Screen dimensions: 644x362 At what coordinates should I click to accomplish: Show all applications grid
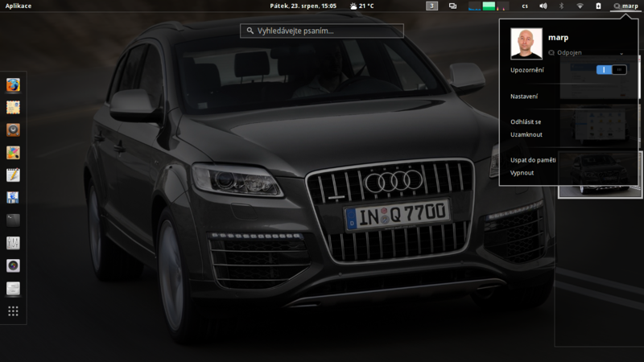click(x=13, y=311)
